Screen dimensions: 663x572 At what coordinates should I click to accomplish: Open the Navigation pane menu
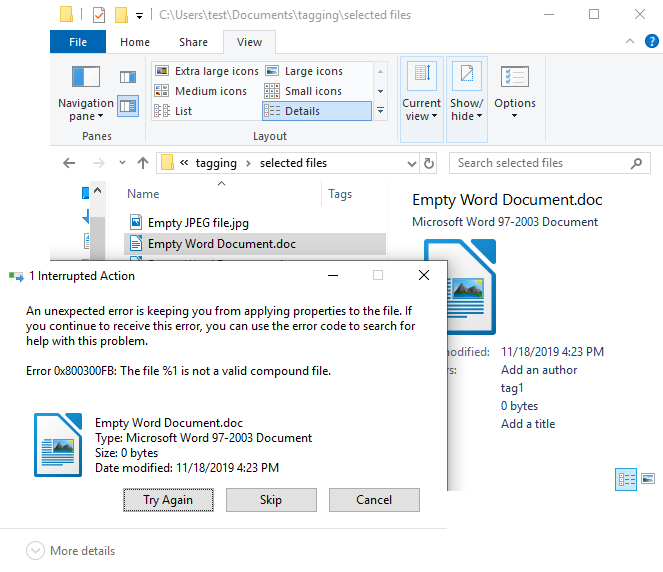[x=86, y=94]
